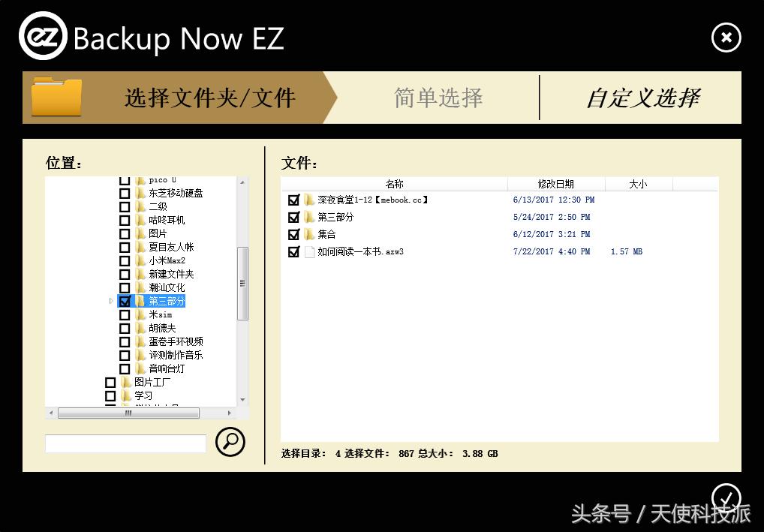Image resolution: width=764 pixels, height=532 pixels.
Task: Click the magnifier search icon
Action: tap(230, 442)
